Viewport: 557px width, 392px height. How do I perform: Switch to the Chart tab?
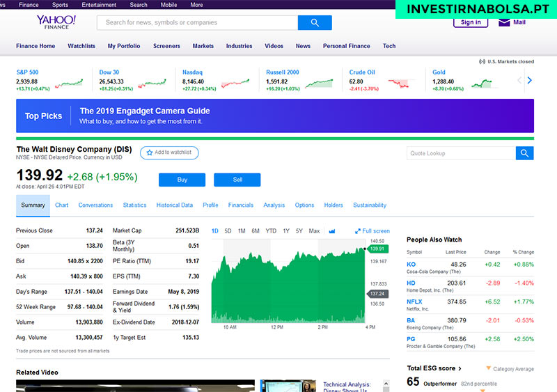(61, 205)
